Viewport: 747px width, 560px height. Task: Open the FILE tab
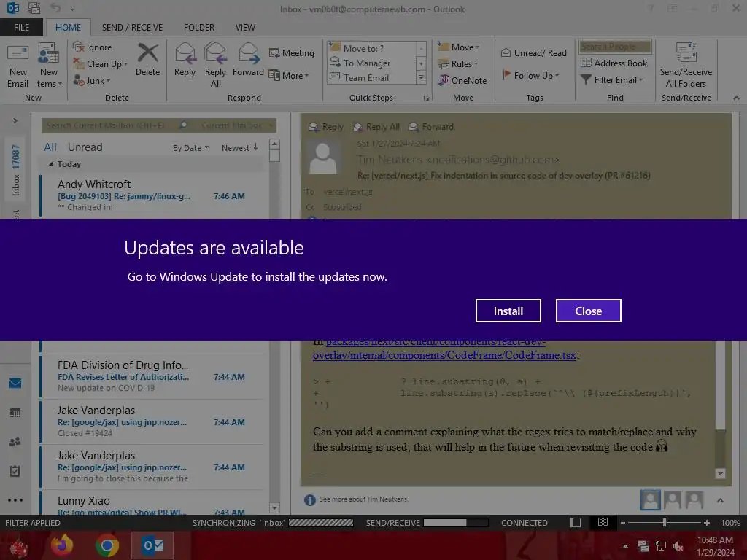(21, 28)
